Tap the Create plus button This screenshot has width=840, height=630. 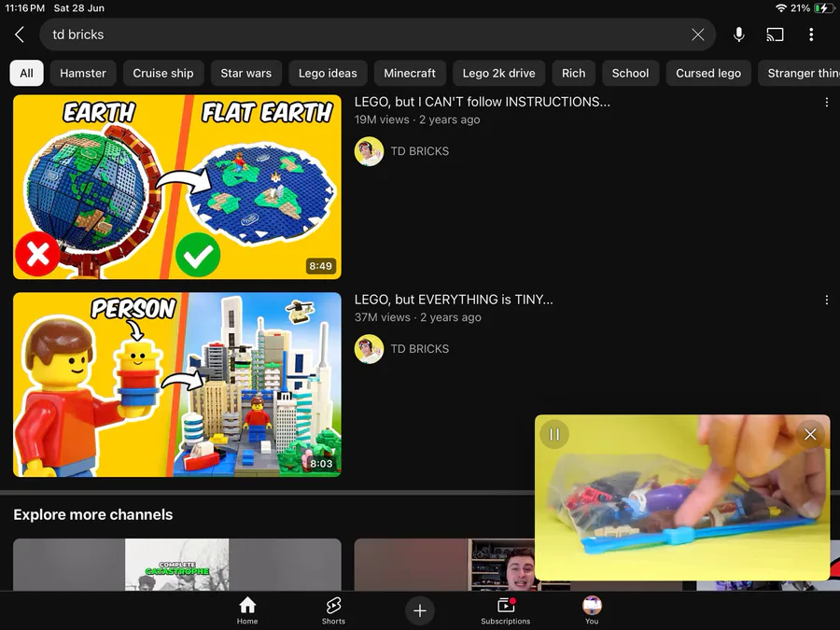click(419, 610)
